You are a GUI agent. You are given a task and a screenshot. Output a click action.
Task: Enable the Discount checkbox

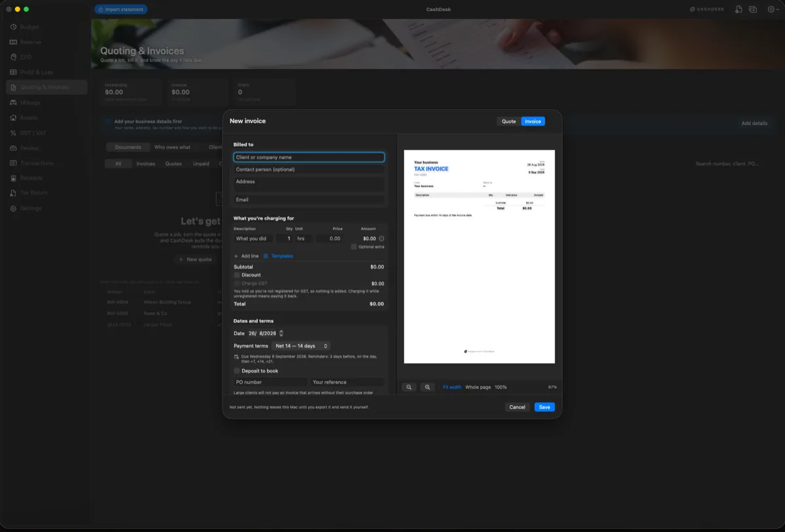[x=237, y=275]
